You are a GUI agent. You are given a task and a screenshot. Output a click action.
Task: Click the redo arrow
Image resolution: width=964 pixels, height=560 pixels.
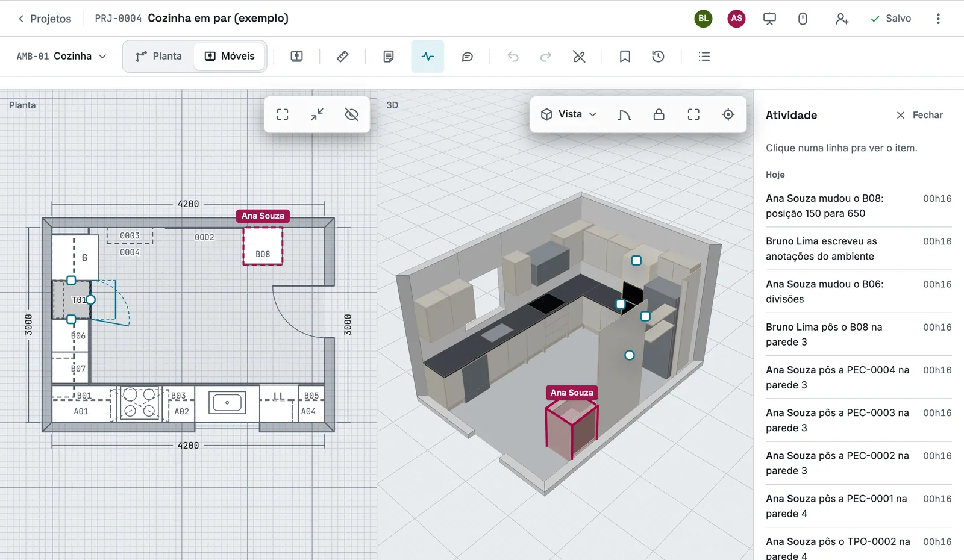click(546, 57)
